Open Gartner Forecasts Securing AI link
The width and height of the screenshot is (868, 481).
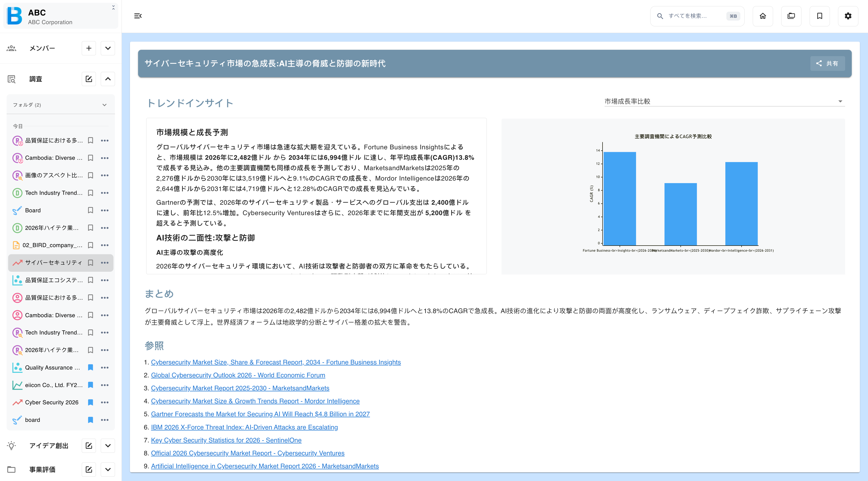pos(260,414)
